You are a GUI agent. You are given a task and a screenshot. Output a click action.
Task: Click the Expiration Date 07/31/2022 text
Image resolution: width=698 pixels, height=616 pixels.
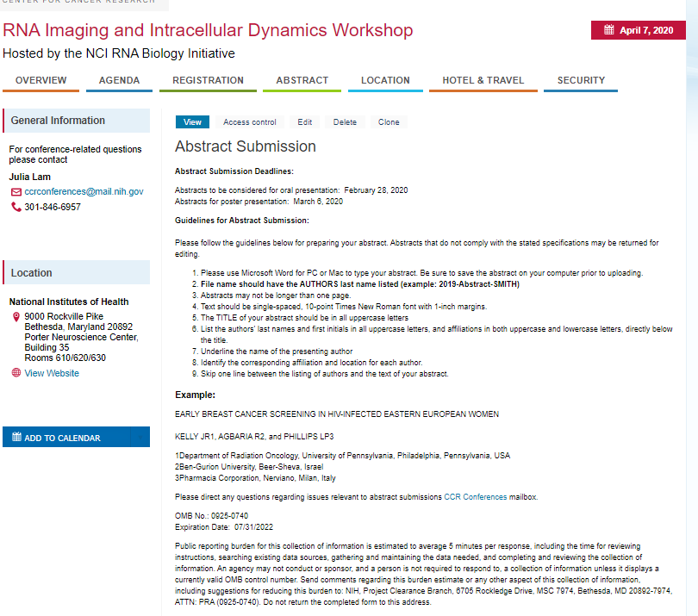[224, 527]
